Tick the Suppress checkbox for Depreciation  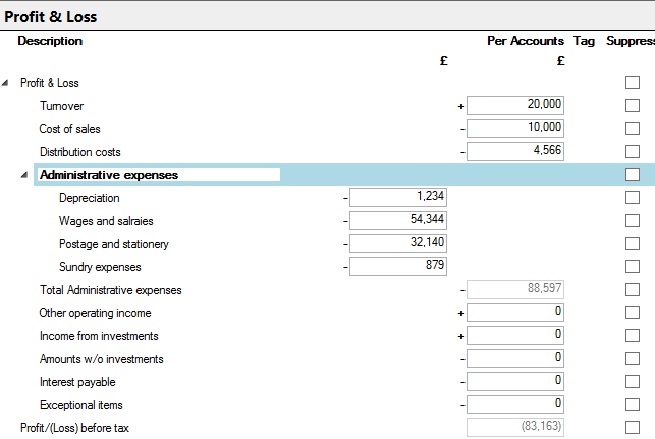[632, 197]
